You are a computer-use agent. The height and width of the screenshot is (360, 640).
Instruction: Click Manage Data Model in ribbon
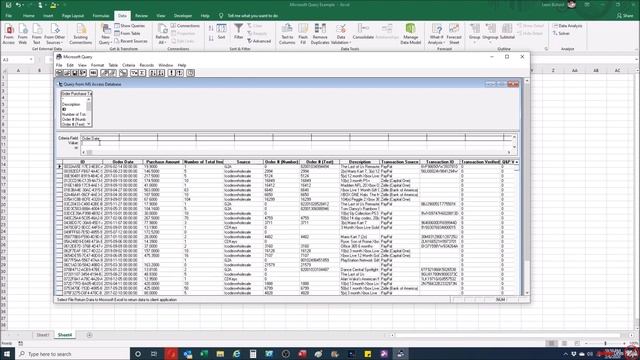(x=411, y=34)
